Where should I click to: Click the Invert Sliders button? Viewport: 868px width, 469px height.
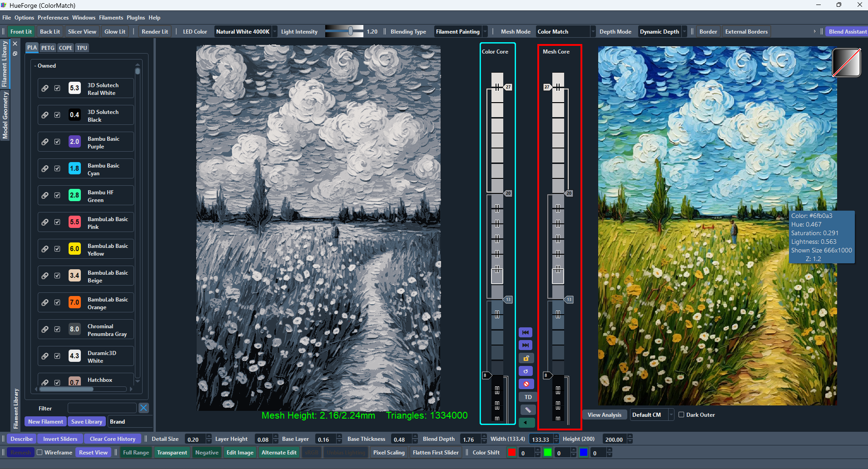coord(60,439)
